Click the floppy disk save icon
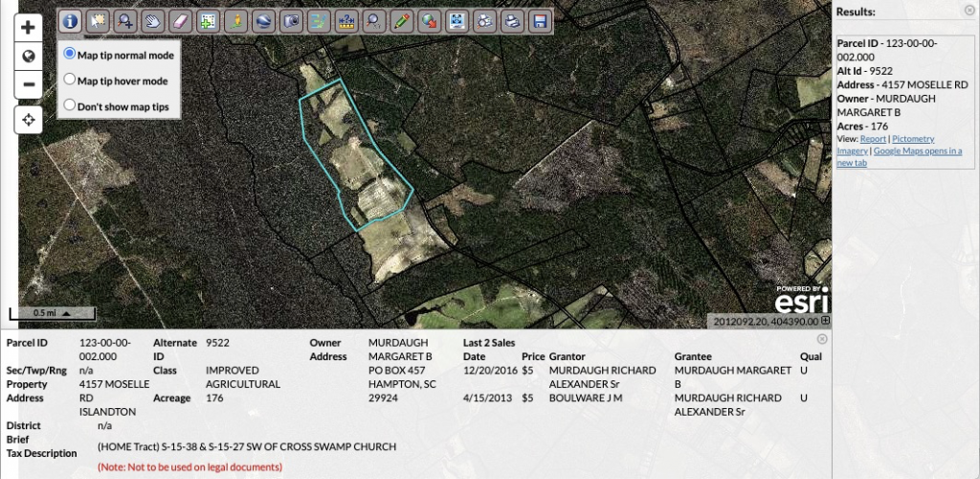This screenshot has height=479, width=980. point(540,20)
